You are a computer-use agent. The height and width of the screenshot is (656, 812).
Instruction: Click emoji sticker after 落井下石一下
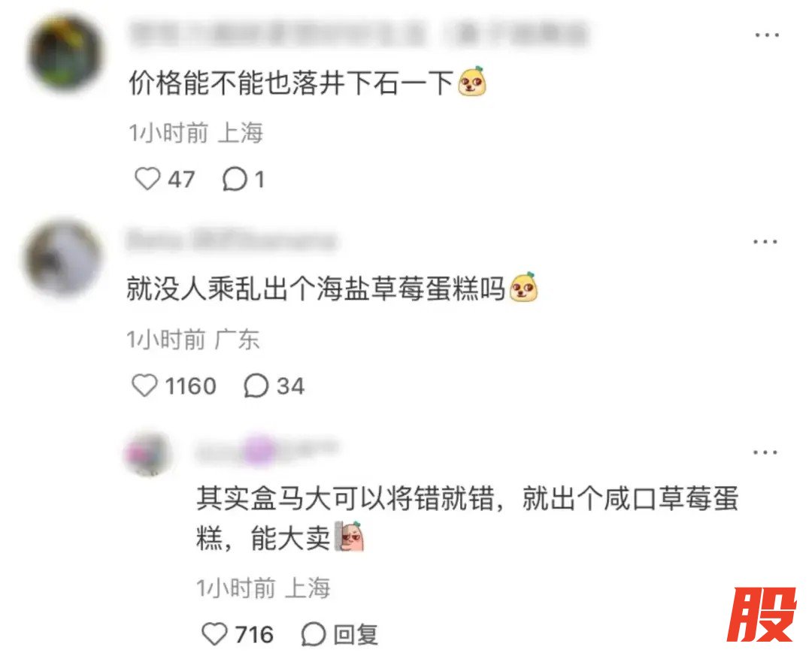pyautogui.click(x=471, y=82)
